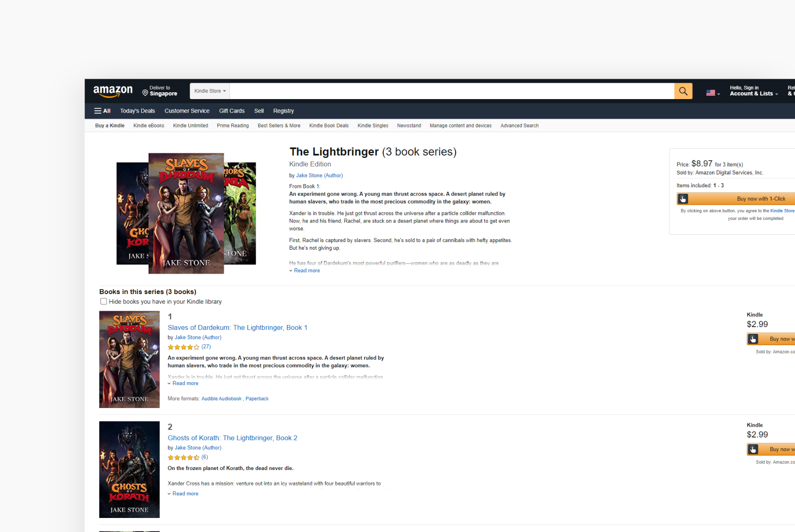Open Manage content and devices
795x532 pixels.
click(460, 126)
